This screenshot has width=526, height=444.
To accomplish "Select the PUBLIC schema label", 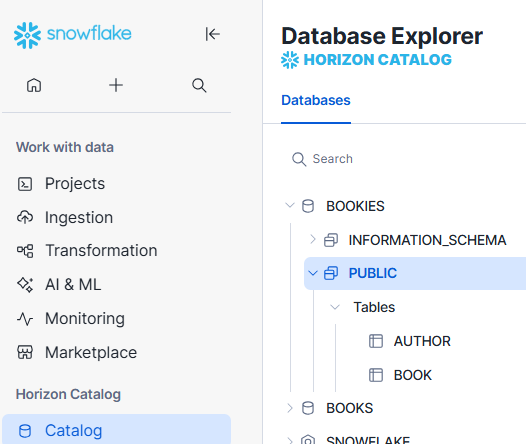I will pyautogui.click(x=373, y=273).
